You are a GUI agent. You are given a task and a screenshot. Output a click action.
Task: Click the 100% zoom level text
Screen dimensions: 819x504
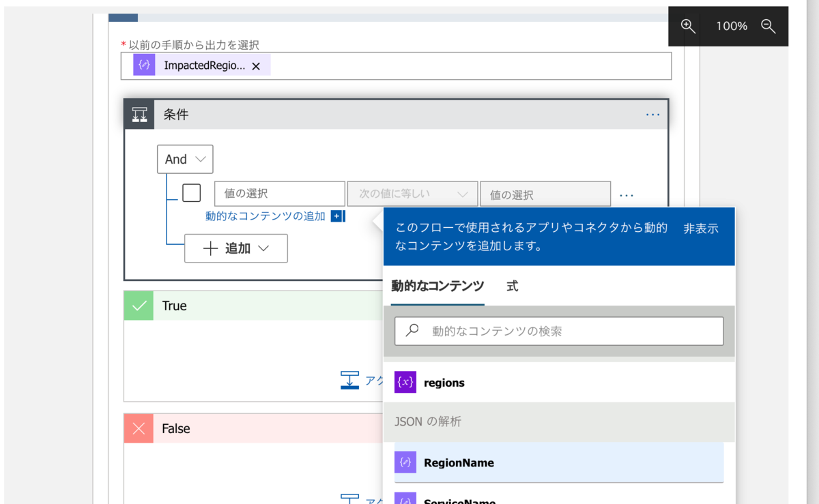[x=732, y=26]
